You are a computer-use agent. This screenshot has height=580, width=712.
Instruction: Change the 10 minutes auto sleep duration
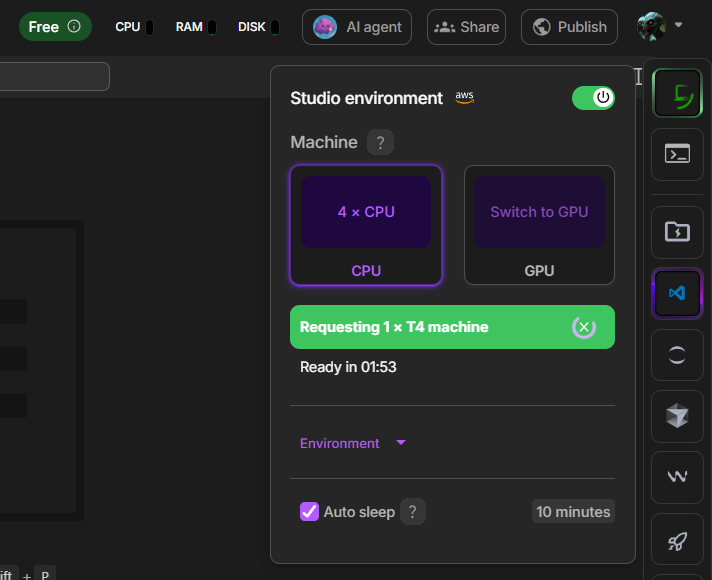[573, 512]
